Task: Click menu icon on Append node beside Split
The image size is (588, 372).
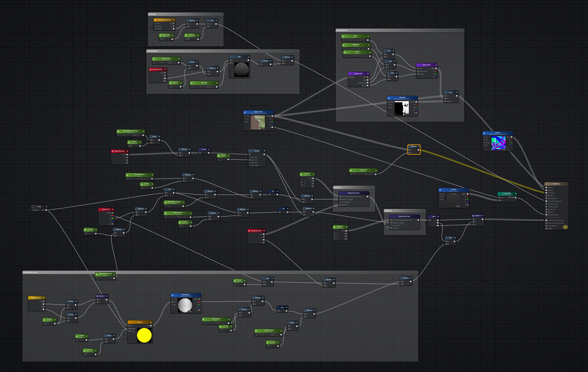Action: click(473, 216)
